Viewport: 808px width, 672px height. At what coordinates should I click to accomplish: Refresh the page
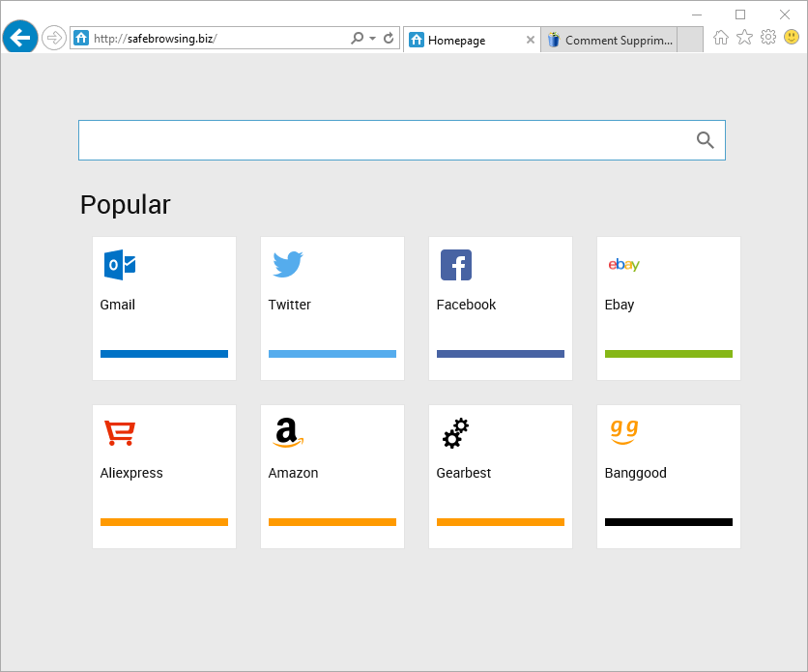coord(390,38)
